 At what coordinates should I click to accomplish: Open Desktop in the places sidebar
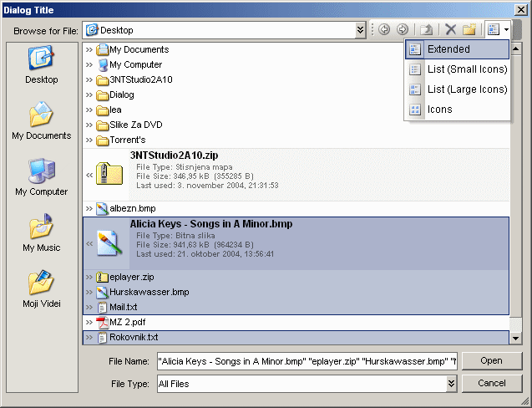(x=41, y=64)
